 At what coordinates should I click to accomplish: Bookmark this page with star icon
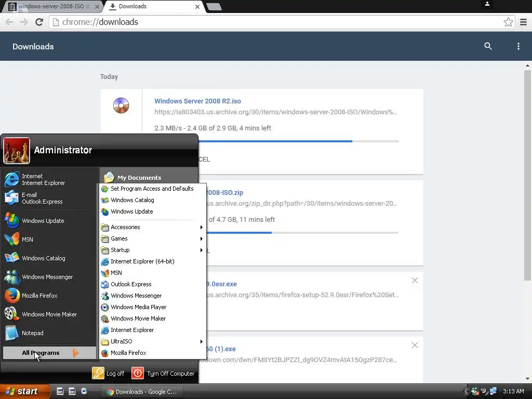[508, 22]
